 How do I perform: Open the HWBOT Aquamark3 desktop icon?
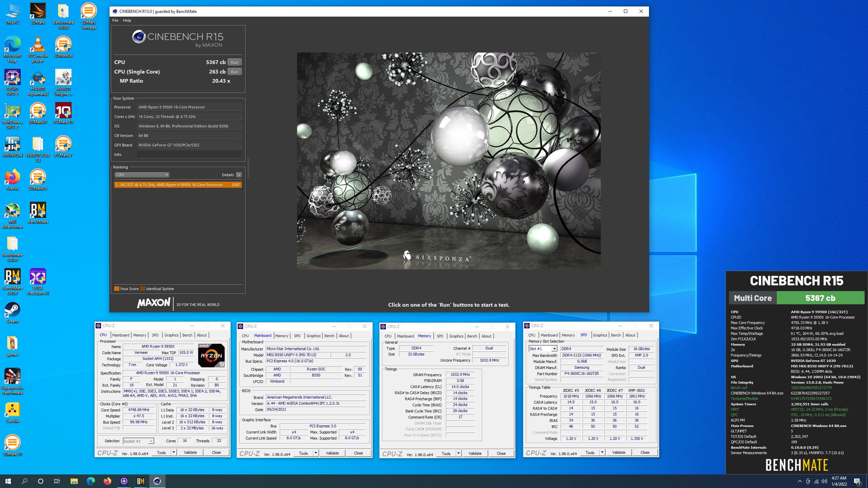point(38,82)
